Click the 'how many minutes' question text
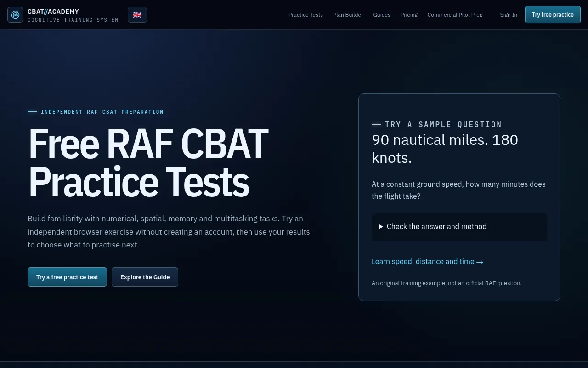 coord(458,190)
